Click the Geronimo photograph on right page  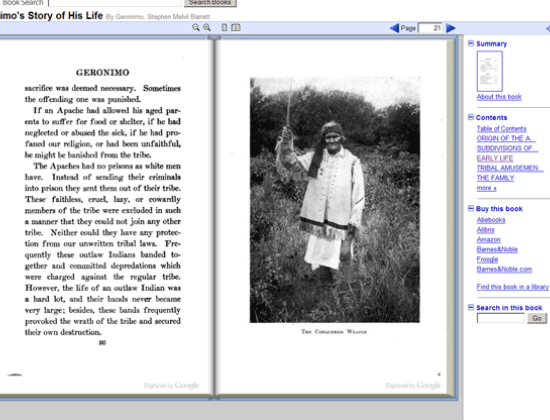335,200
